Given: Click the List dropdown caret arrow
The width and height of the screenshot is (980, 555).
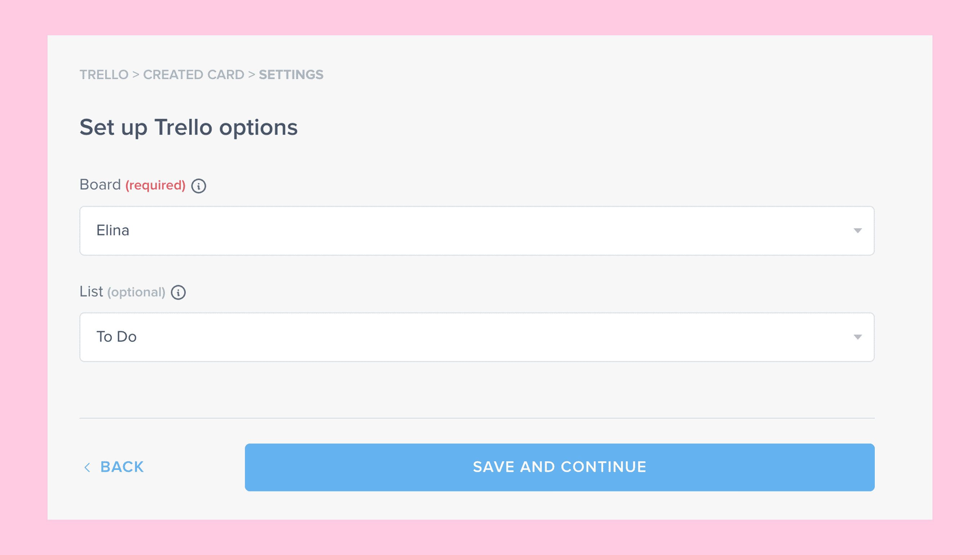Looking at the screenshot, I should click(x=857, y=337).
